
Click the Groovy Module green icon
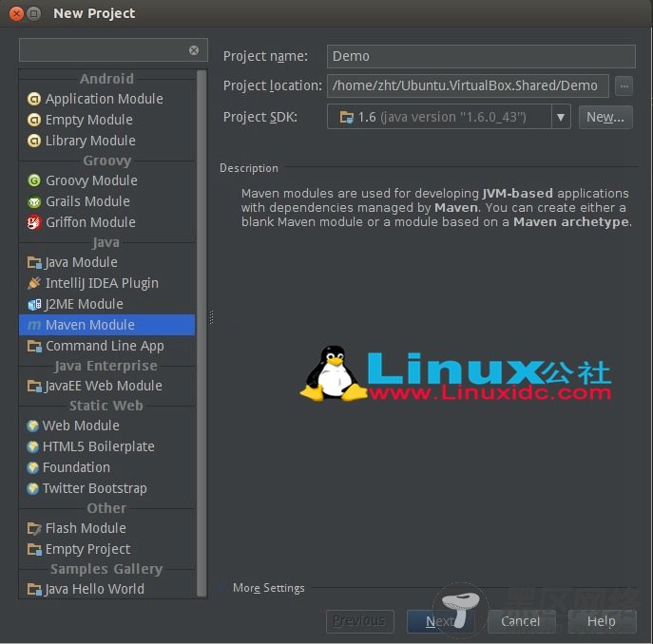pos(33,180)
